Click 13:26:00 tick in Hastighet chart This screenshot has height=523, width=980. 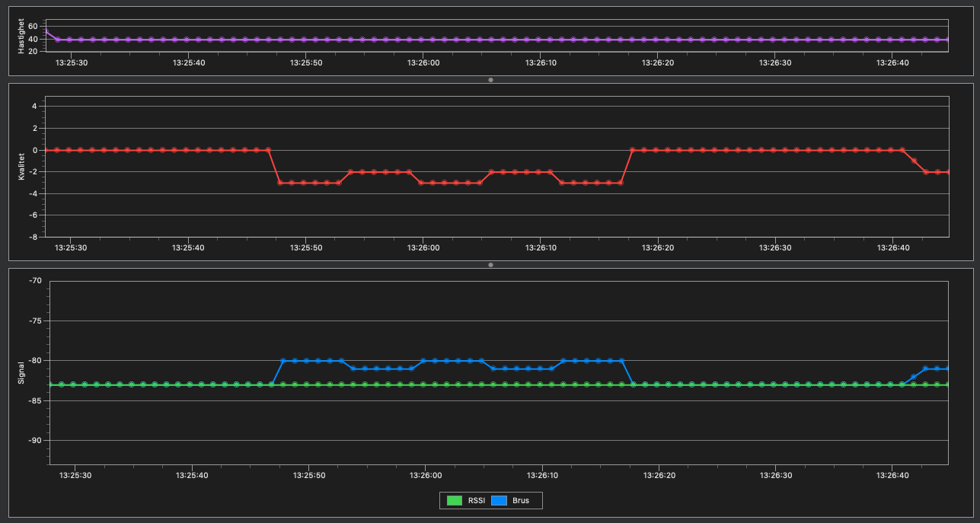click(x=423, y=62)
